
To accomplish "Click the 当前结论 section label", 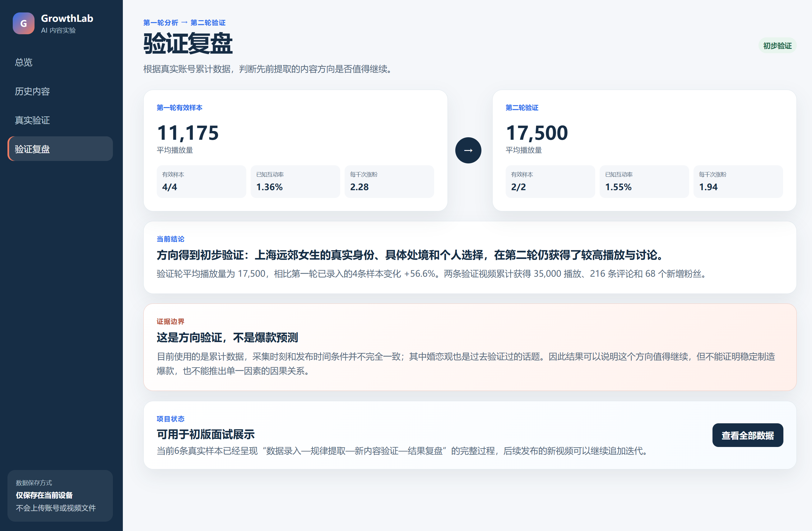I will point(170,239).
